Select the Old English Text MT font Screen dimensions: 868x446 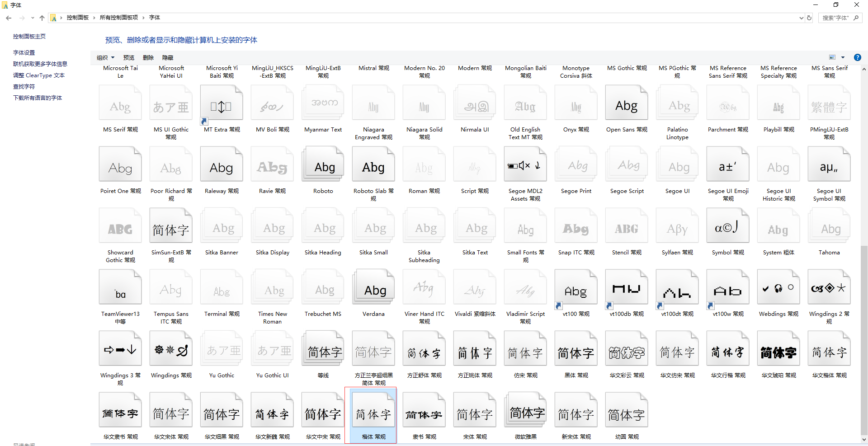pos(525,103)
